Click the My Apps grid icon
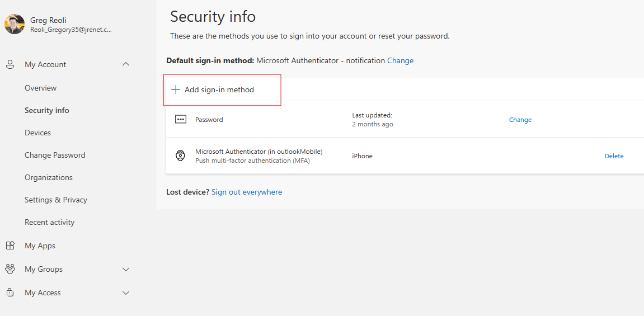This screenshot has height=316, width=644. (10, 246)
